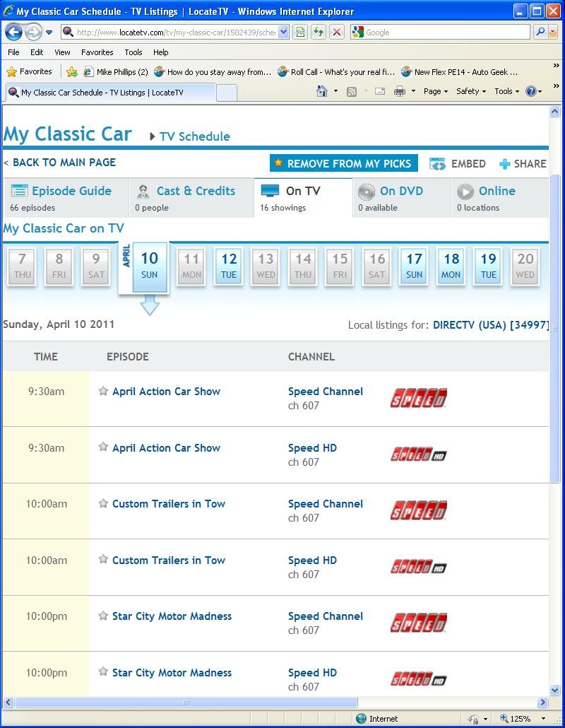The width and height of the screenshot is (565, 728).
Task: Click the vertical scrollbar down arrow
Action: point(554,691)
